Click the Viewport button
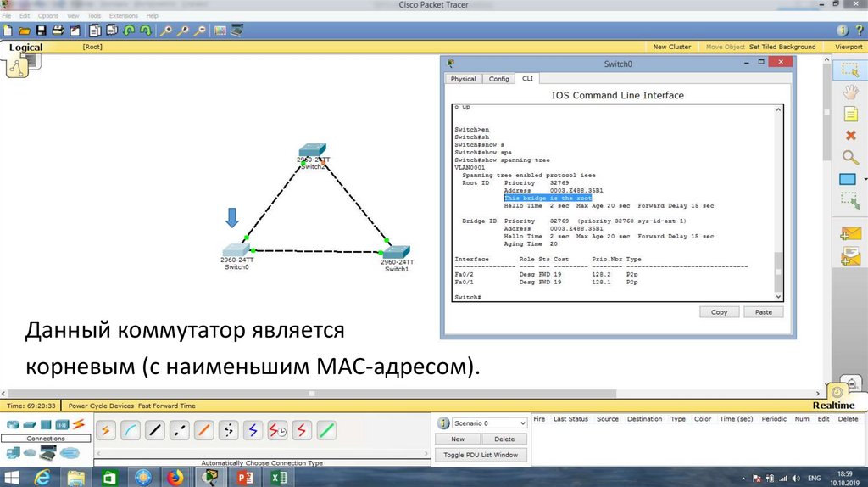The height and width of the screenshot is (487, 868). 849,48
